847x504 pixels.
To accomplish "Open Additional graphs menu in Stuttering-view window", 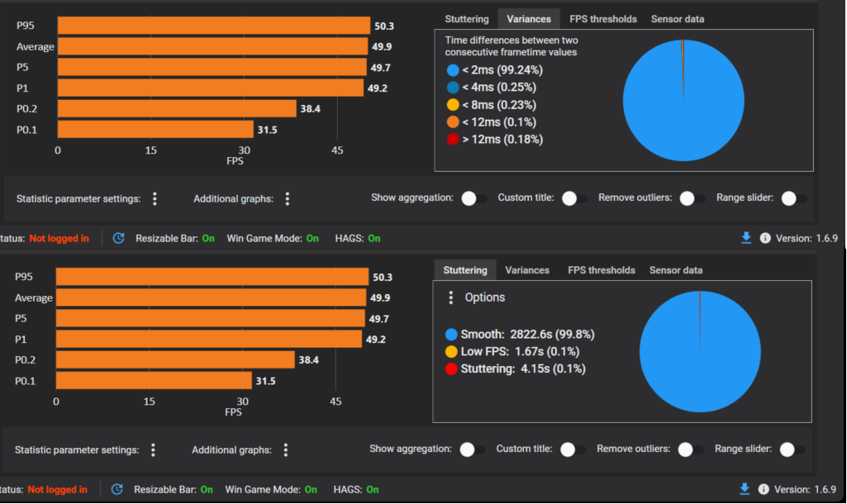I will tap(286, 450).
